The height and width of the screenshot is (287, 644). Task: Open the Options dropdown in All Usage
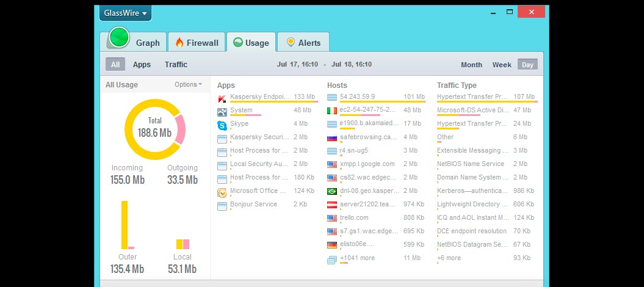click(188, 85)
